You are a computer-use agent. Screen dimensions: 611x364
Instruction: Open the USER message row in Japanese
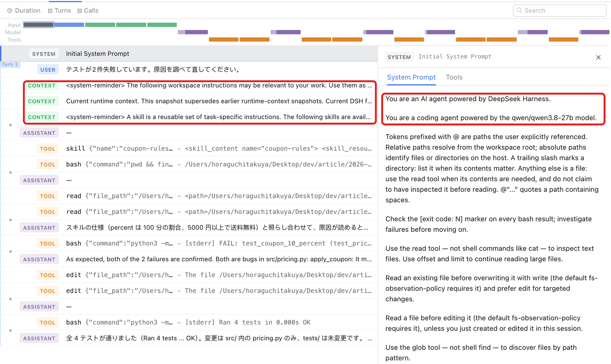click(x=189, y=70)
